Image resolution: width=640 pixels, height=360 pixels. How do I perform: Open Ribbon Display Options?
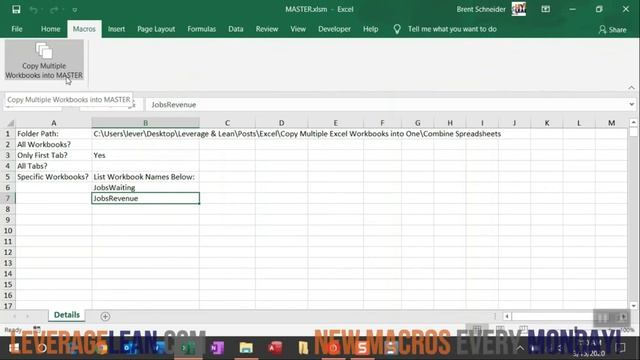(x=545, y=9)
